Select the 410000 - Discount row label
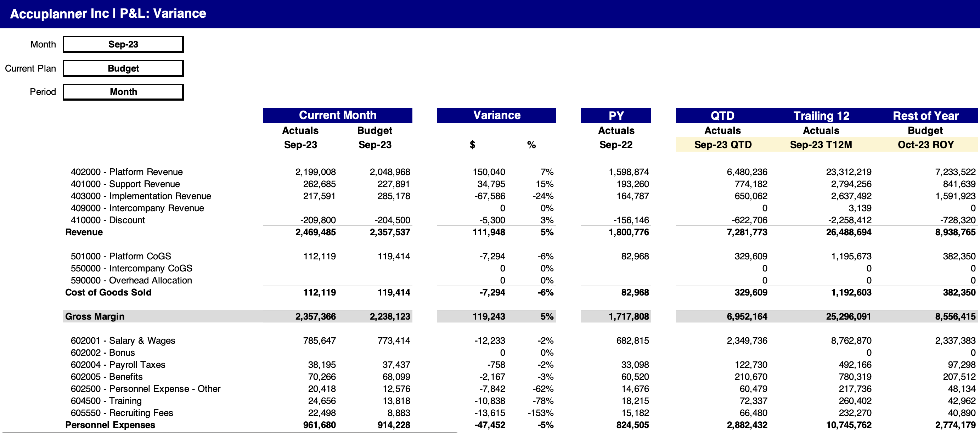The image size is (980, 433). click(108, 220)
